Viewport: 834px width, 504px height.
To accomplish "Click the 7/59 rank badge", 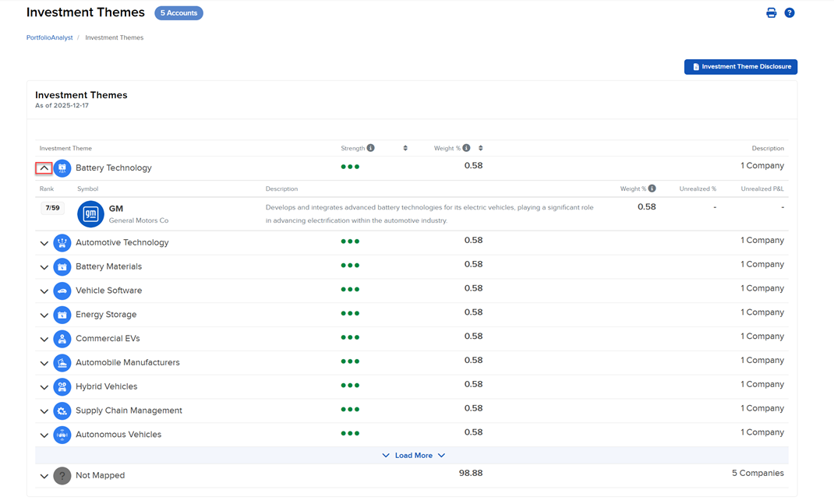I will click(52, 208).
